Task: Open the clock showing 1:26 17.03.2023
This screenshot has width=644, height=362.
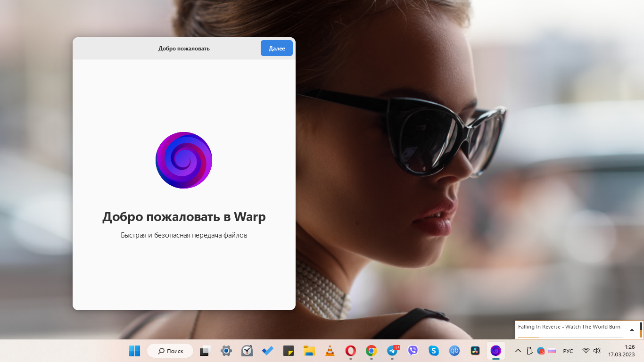Action: point(621,351)
